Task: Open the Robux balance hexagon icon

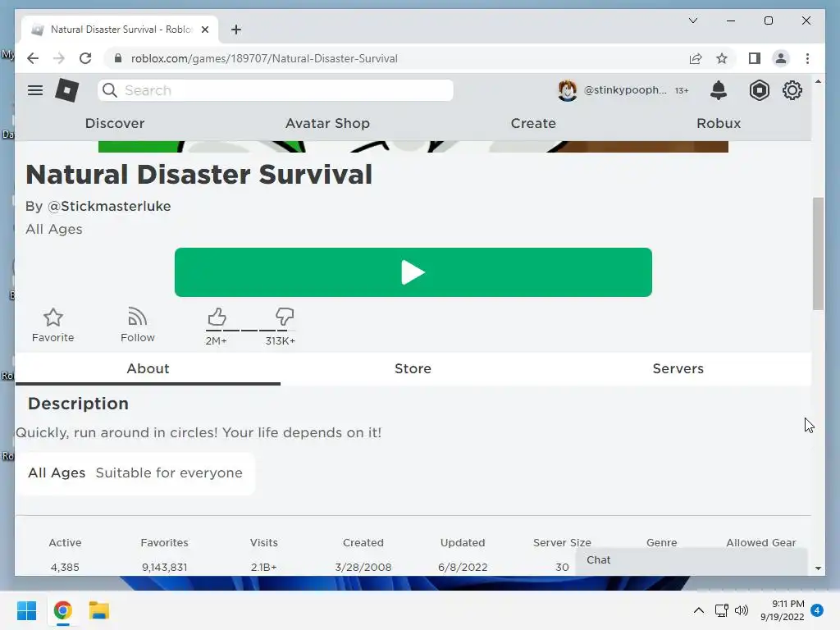Action: (759, 90)
